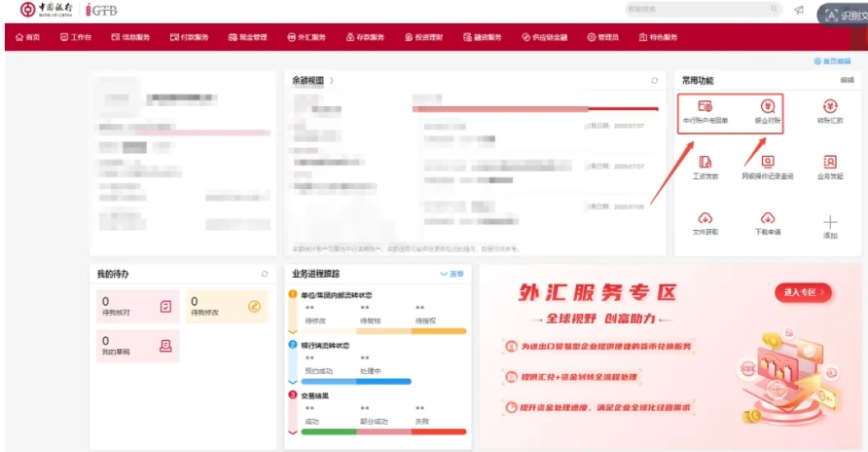Open the 存款服务 menu
868x452 pixels.
pos(365,37)
